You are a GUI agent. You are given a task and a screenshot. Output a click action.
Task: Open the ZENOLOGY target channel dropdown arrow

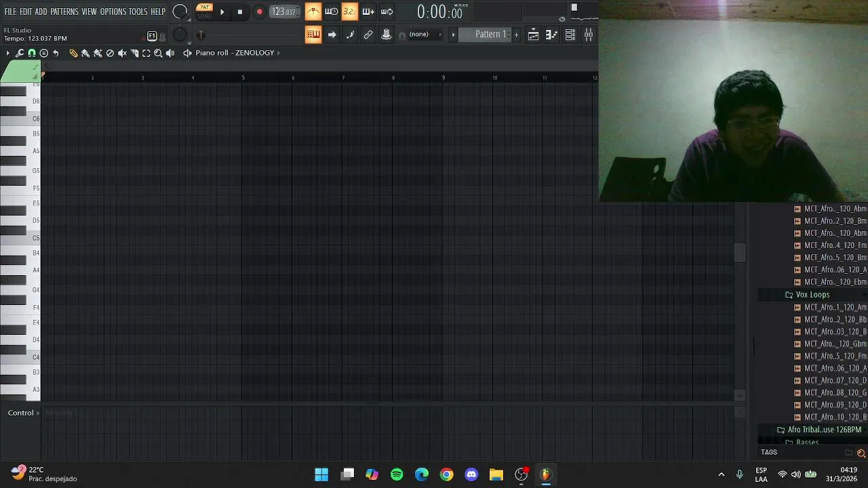pos(278,53)
